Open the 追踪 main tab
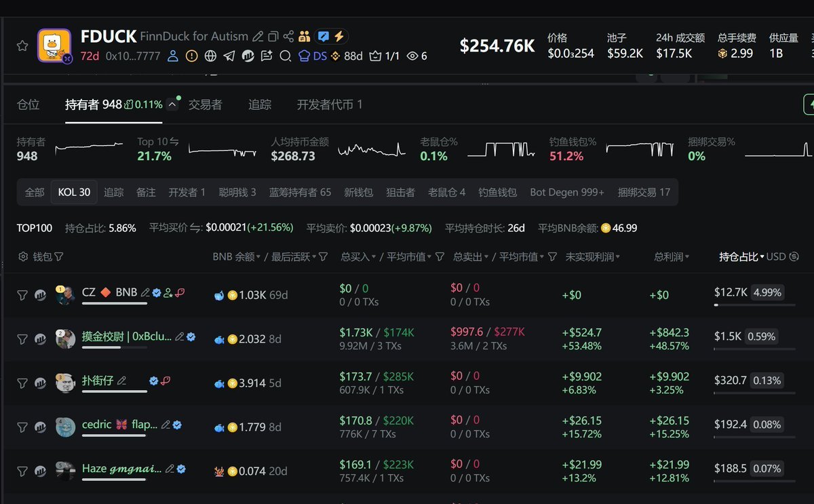Image resolution: width=814 pixels, height=504 pixels. pos(260,104)
